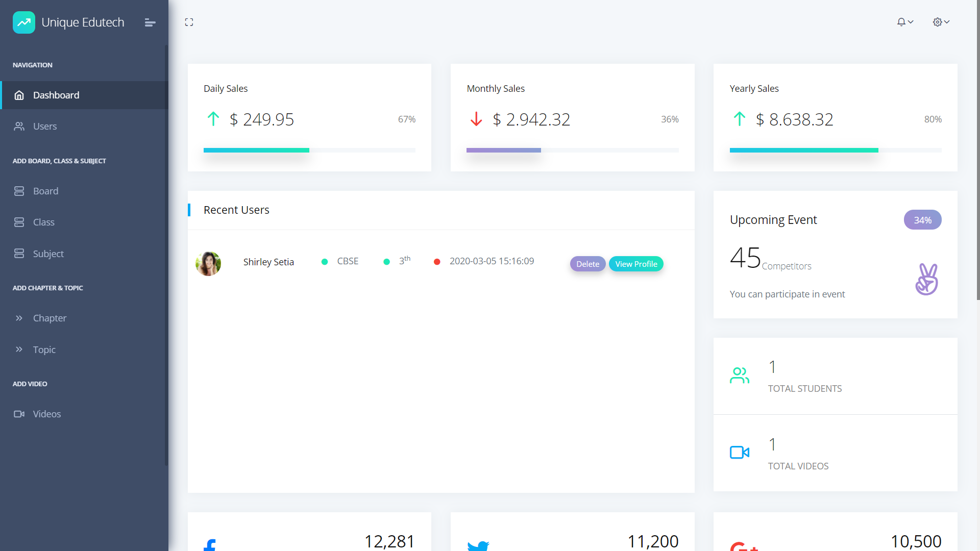The height and width of the screenshot is (551, 980).
Task: Click the Subject sidebar icon
Action: click(x=19, y=254)
